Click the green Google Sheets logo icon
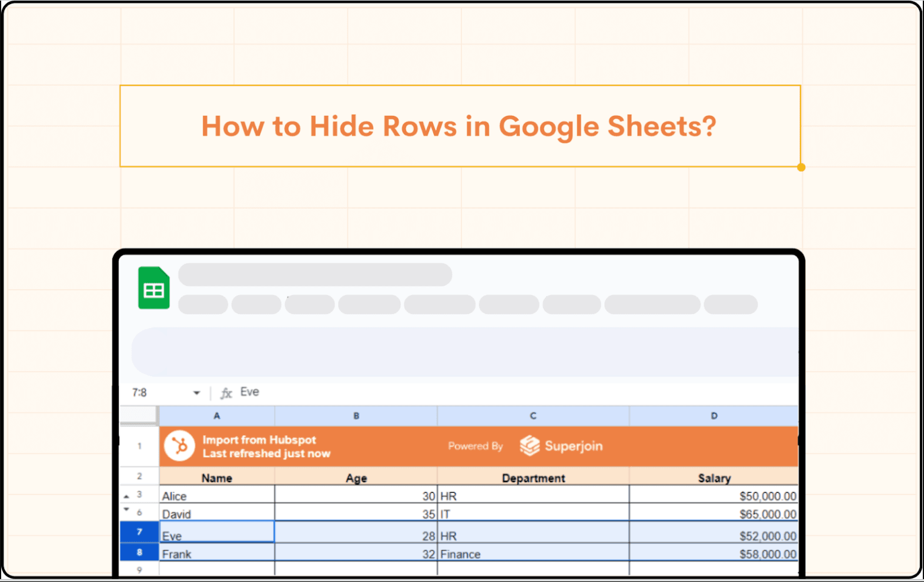This screenshot has height=582, width=924. 154,288
